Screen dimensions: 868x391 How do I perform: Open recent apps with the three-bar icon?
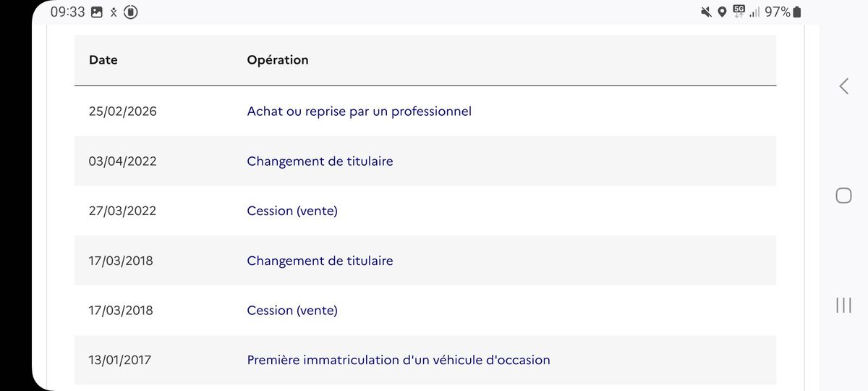pos(843,305)
